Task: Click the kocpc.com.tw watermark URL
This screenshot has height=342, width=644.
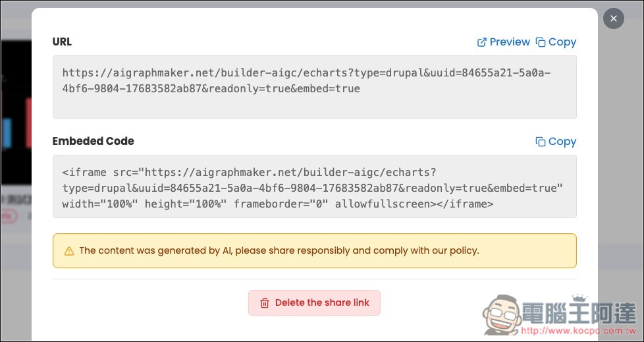Action: pos(578,331)
